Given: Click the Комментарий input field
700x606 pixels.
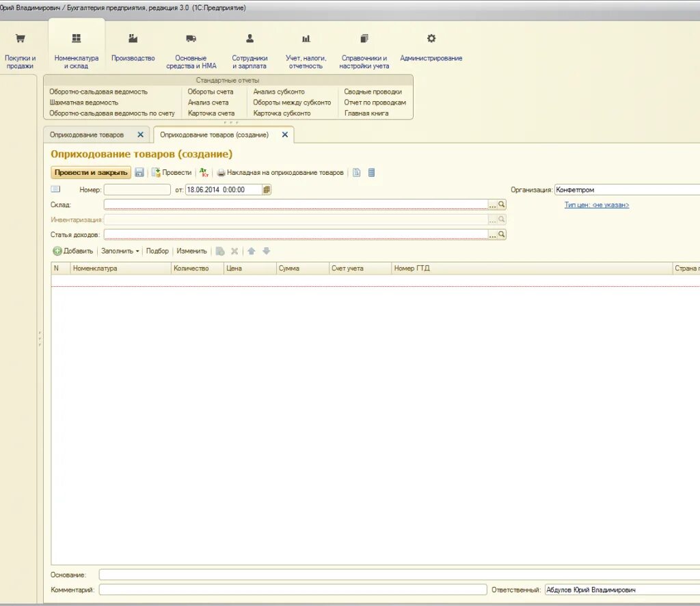Looking at the screenshot, I should tap(293, 590).
